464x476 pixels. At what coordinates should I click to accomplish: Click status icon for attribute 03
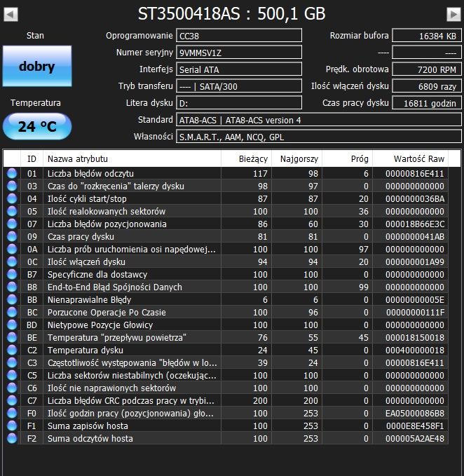click(x=12, y=186)
